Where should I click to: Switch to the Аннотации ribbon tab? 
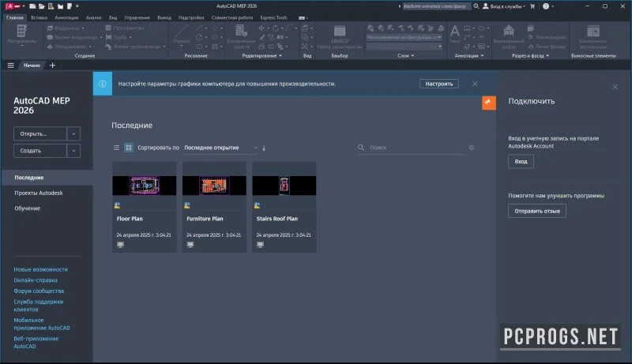pos(66,17)
